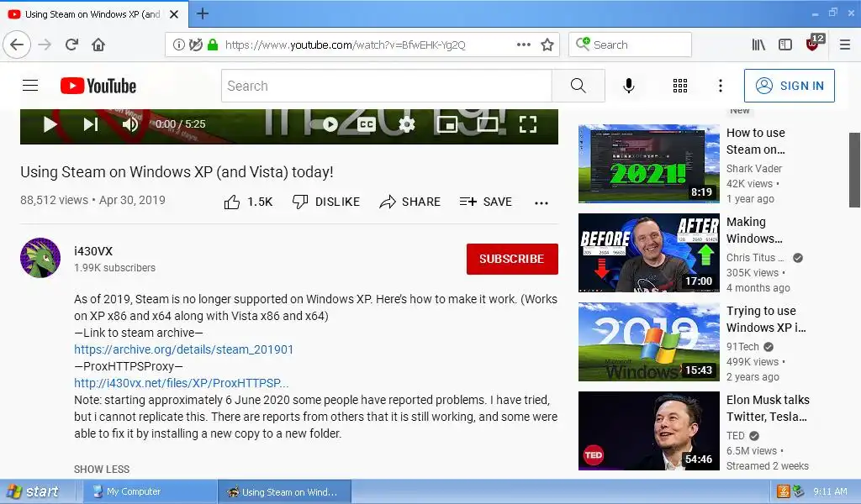Go back with the browser back arrow
This screenshot has height=504, width=861.
[17, 45]
